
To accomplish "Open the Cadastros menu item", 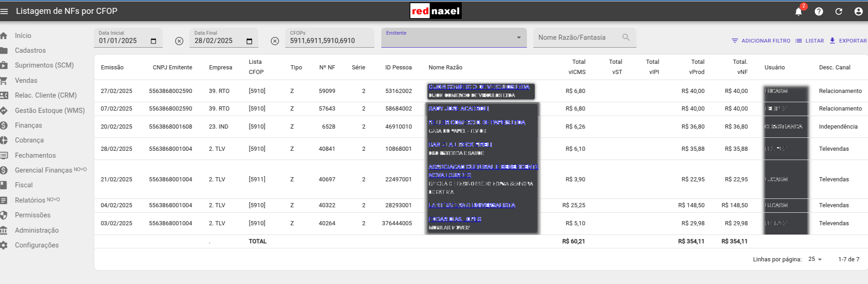I will 31,50.
